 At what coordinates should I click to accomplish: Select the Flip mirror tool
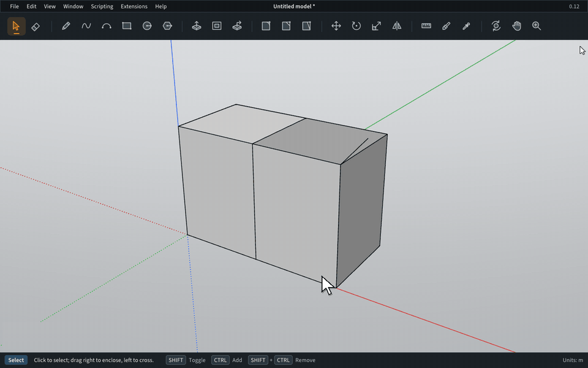click(397, 26)
